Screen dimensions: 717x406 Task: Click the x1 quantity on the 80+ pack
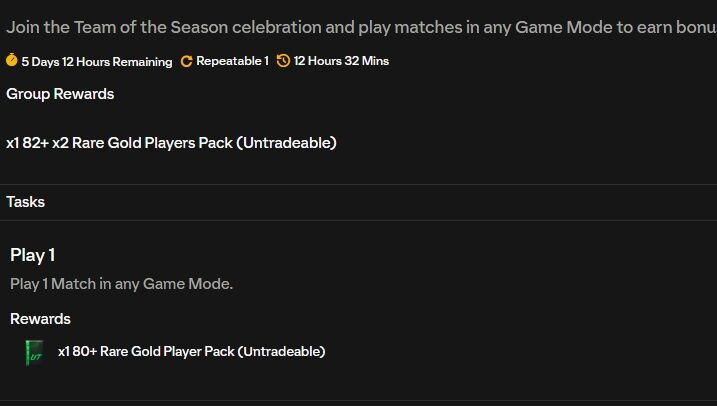coord(64,352)
